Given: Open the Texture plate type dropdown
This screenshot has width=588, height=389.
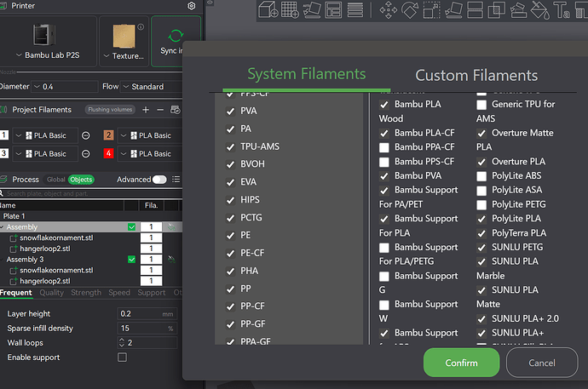Looking at the screenshot, I should [124, 56].
